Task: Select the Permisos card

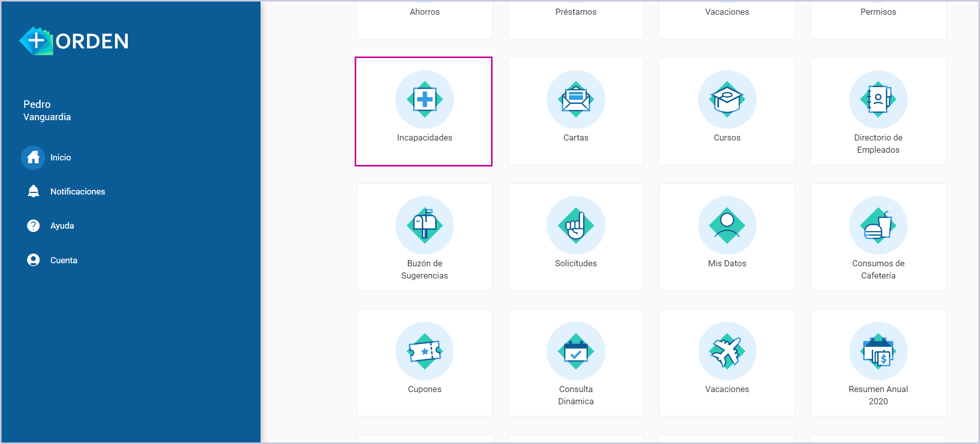Action: tap(878, 12)
